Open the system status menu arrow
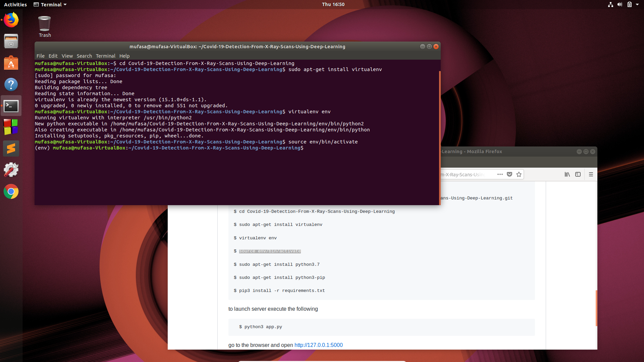This screenshot has width=644, height=362. pyautogui.click(x=637, y=4)
